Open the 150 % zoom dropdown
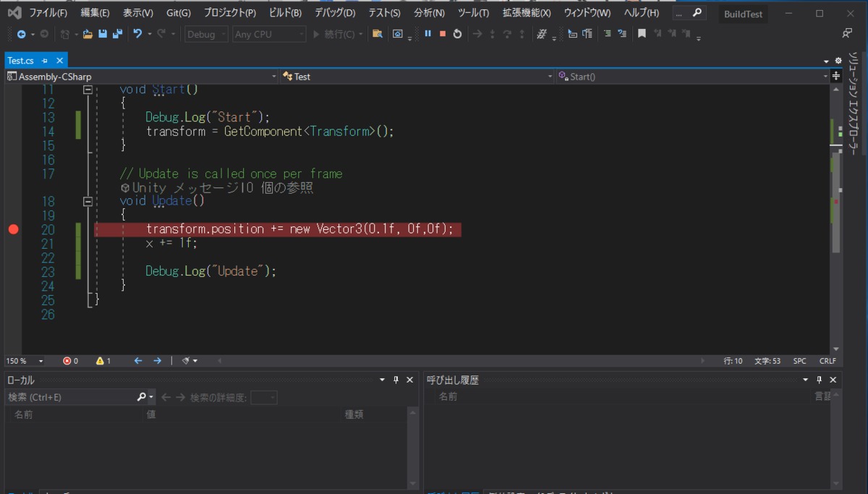The width and height of the screenshot is (868, 494). [25, 360]
